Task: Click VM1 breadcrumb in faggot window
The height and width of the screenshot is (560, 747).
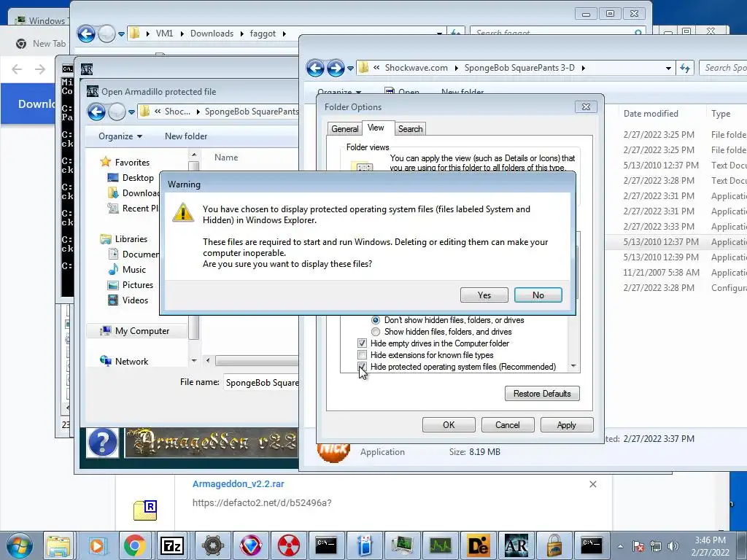Action: (x=164, y=34)
